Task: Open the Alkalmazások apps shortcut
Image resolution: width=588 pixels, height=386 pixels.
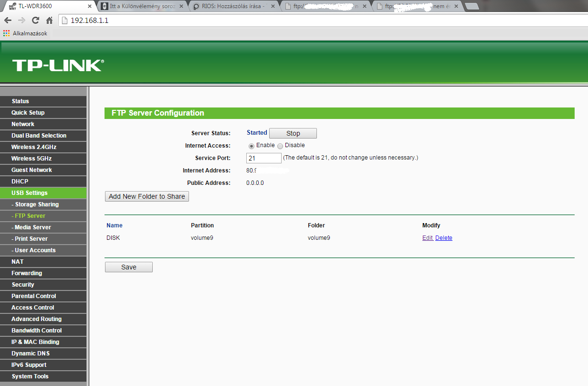Action: (25, 33)
